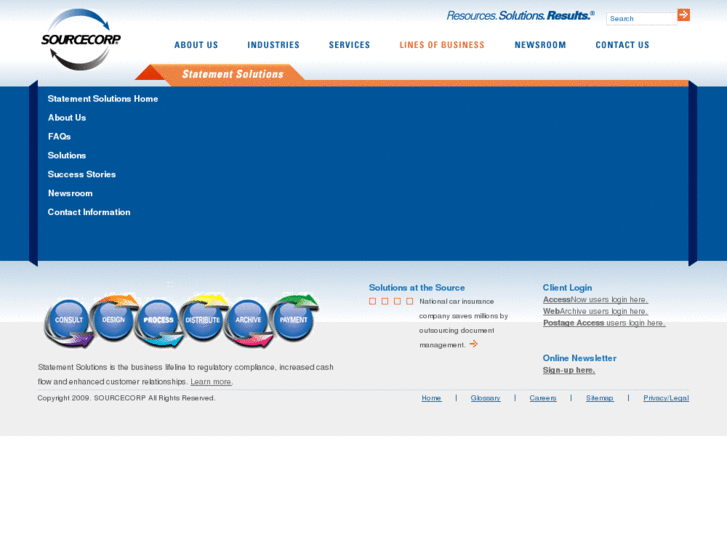
Task: Open About Us in the blue sidebar
Action: pos(67,118)
